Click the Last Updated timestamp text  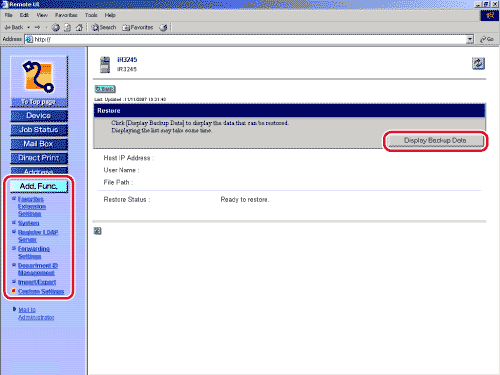click(x=130, y=99)
